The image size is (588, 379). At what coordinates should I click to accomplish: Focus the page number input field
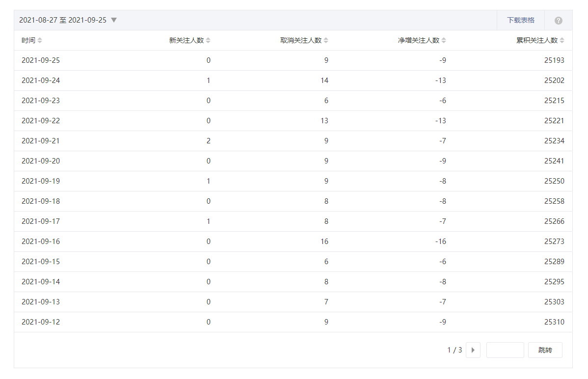(x=505, y=350)
